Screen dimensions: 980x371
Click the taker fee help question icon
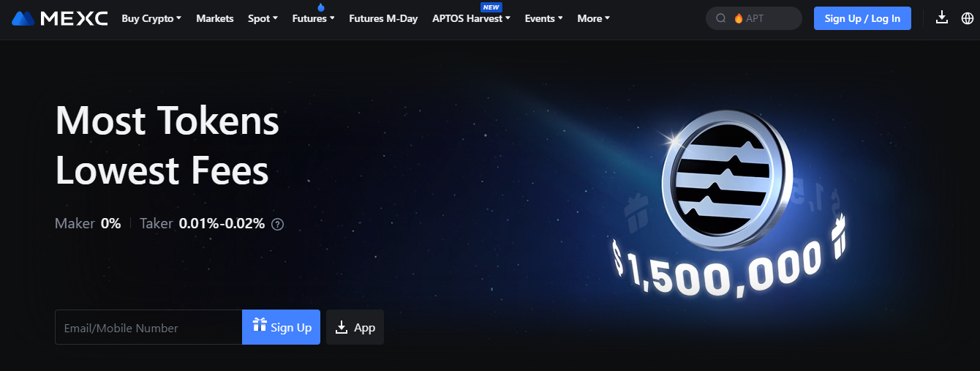pyautogui.click(x=277, y=225)
